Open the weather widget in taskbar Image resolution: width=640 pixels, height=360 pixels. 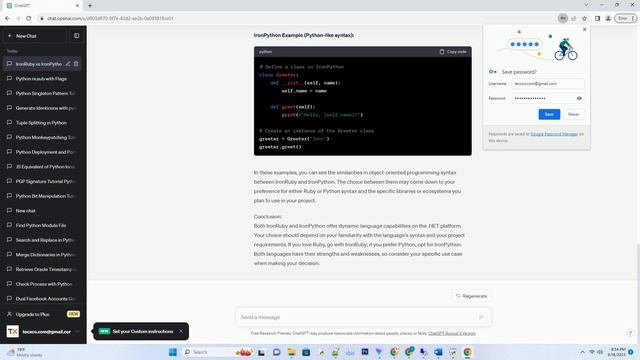[24, 352]
